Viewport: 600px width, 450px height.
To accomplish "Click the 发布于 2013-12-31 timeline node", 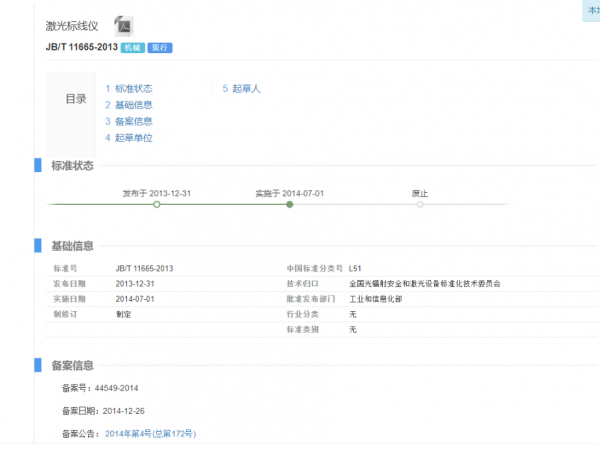I will point(156,204).
